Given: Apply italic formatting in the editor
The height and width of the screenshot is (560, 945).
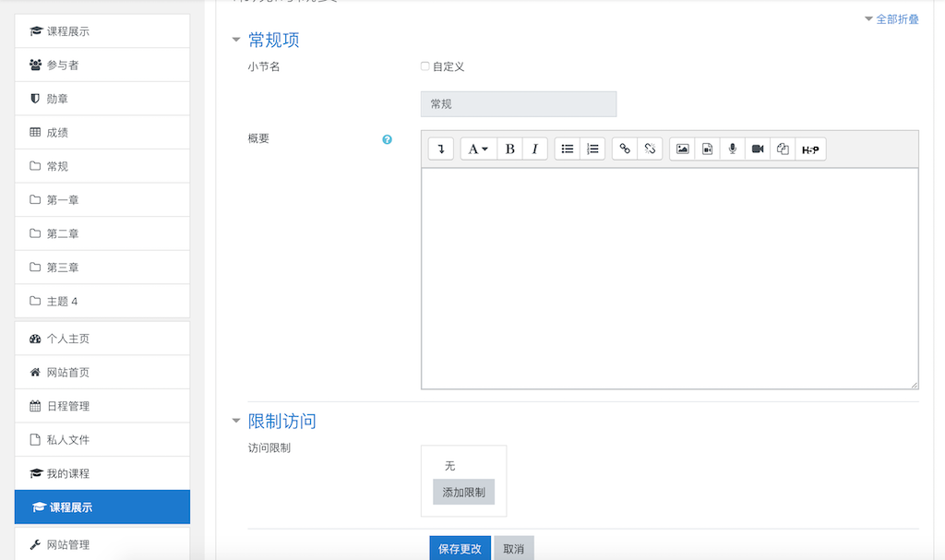Looking at the screenshot, I should coord(534,149).
